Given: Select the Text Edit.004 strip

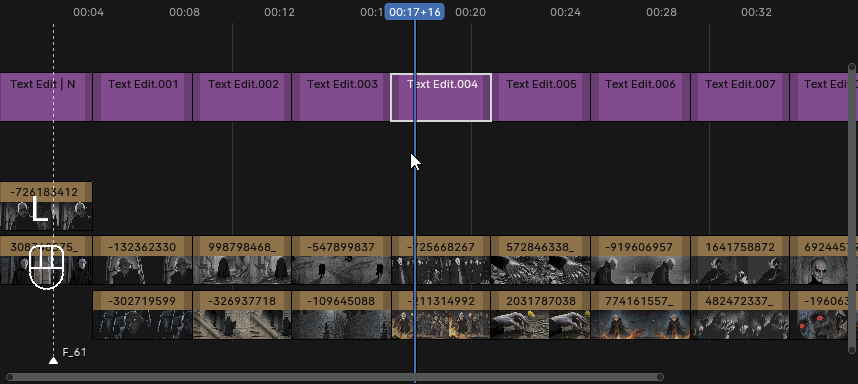Looking at the screenshot, I should (x=440, y=97).
